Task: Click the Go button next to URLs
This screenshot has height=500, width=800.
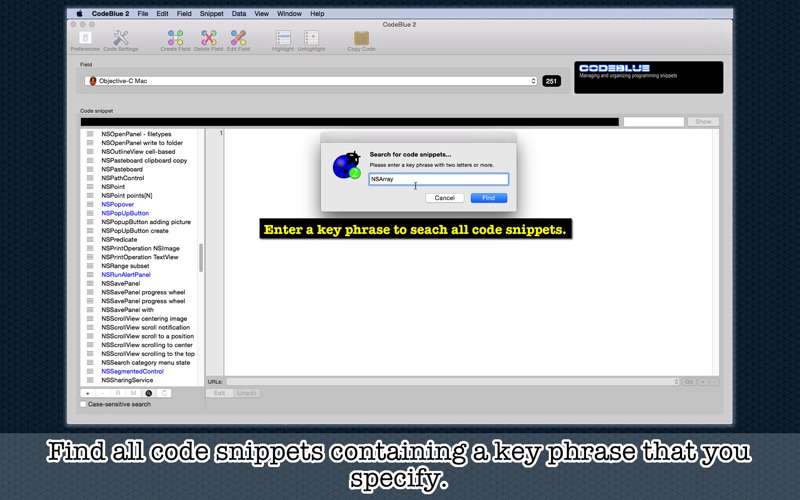Action: [x=689, y=382]
